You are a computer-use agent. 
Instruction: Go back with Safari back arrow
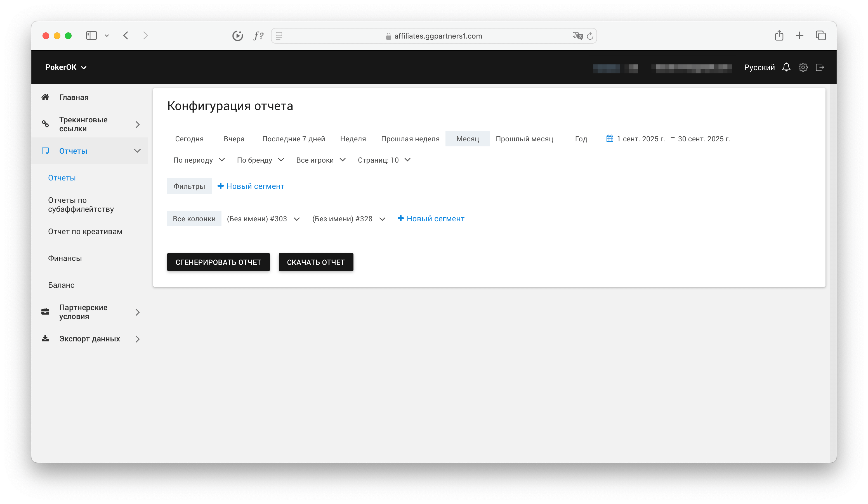[x=126, y=35]
